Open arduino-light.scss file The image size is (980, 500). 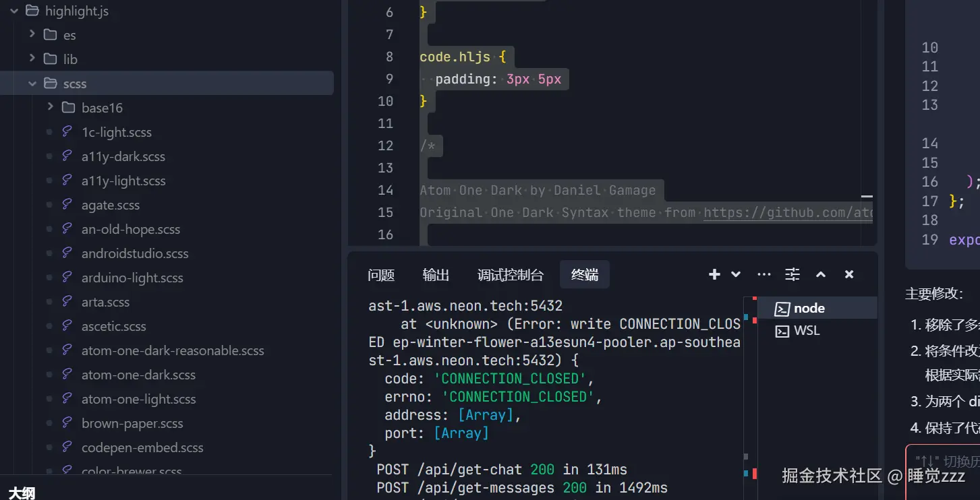click(x=132, y=278)
